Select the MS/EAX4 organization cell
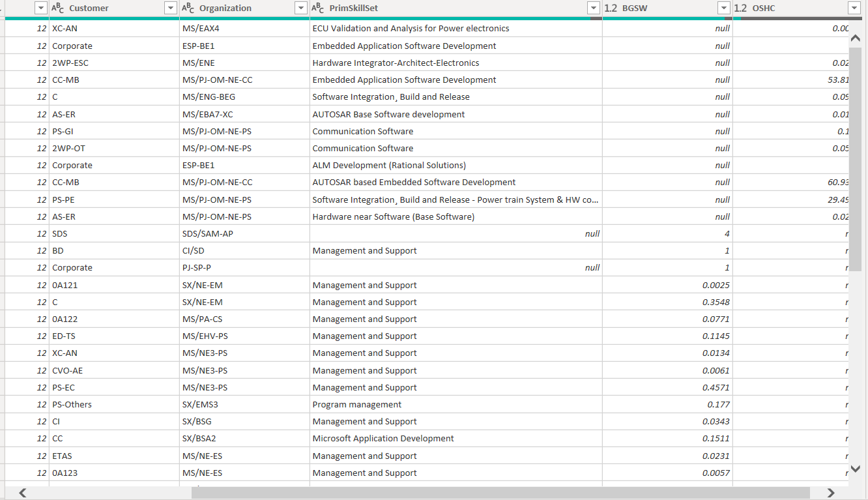The width and height of the screenshot is (868, 500). coord(244,29)
